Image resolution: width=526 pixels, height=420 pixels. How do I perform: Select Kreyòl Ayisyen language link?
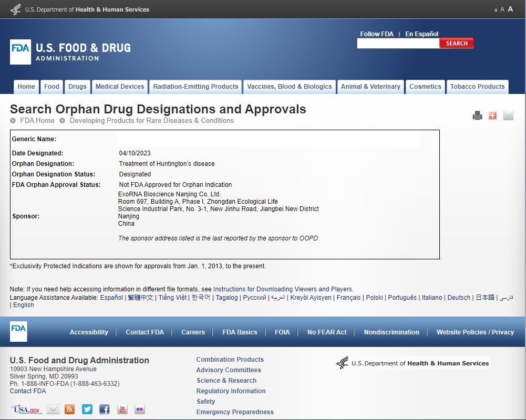coord(311,297)
